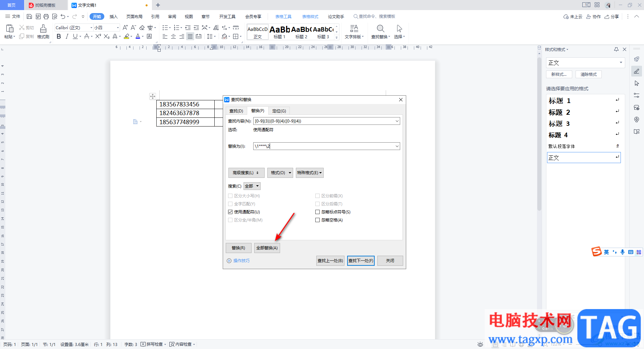Enable 'Ignore punctuation' checkbox
The width and height of the screenshot is (644, 349).
tap(317, 212)
